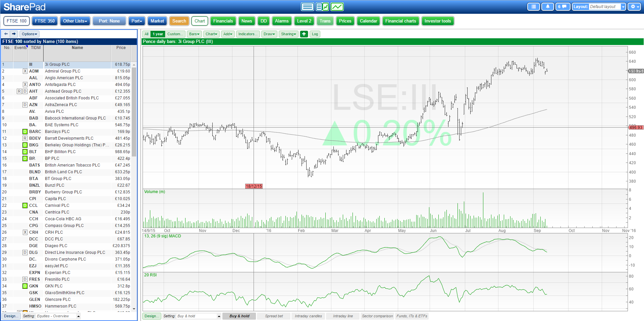Image resolution: width=644 pixels, height=321 pixels.
Task: Select Custom time range
Action: [x=175, y=34]
